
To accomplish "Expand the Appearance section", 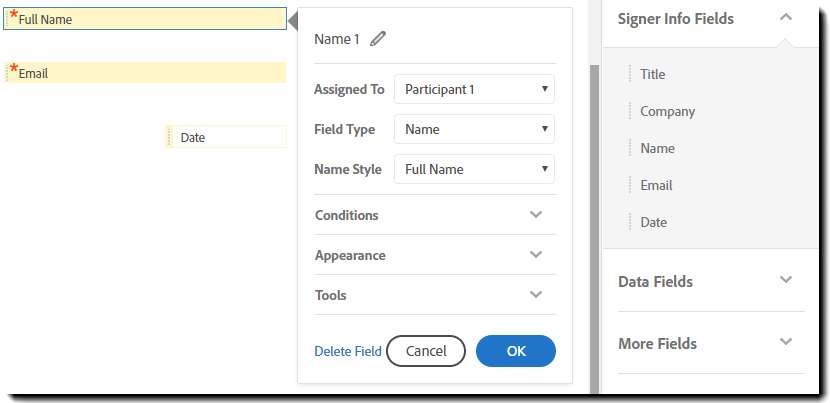I will coord(535,255).
